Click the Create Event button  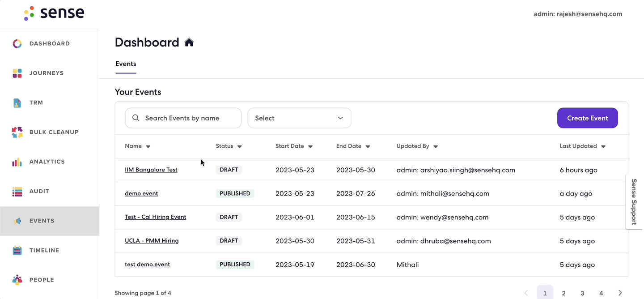coord(587,118)
